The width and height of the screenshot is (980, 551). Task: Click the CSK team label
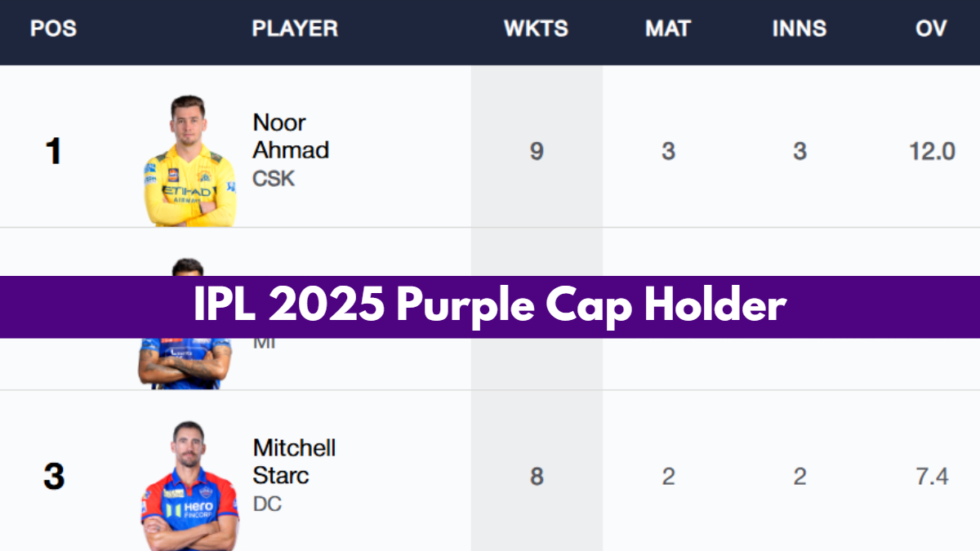(274, 179)
